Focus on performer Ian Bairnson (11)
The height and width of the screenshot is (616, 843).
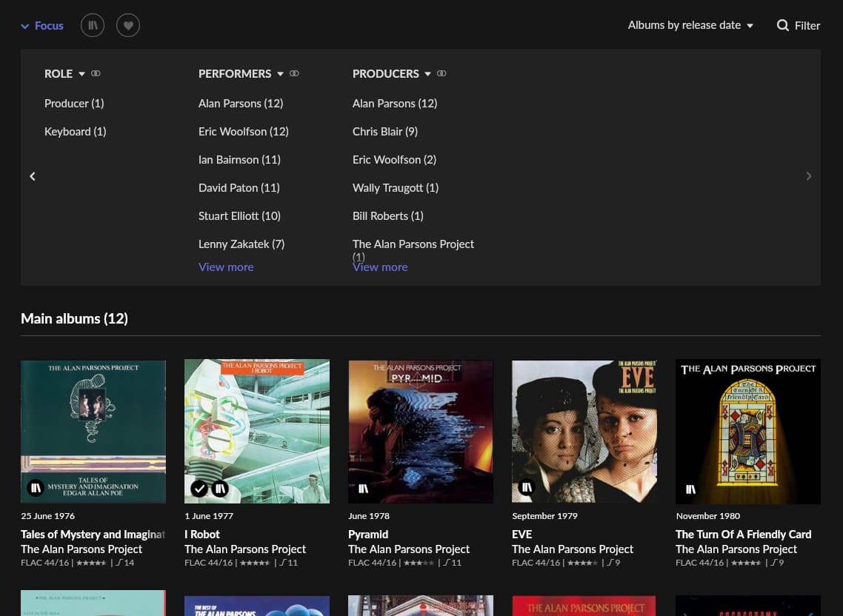pyautogui.click(x=239, y=160)
